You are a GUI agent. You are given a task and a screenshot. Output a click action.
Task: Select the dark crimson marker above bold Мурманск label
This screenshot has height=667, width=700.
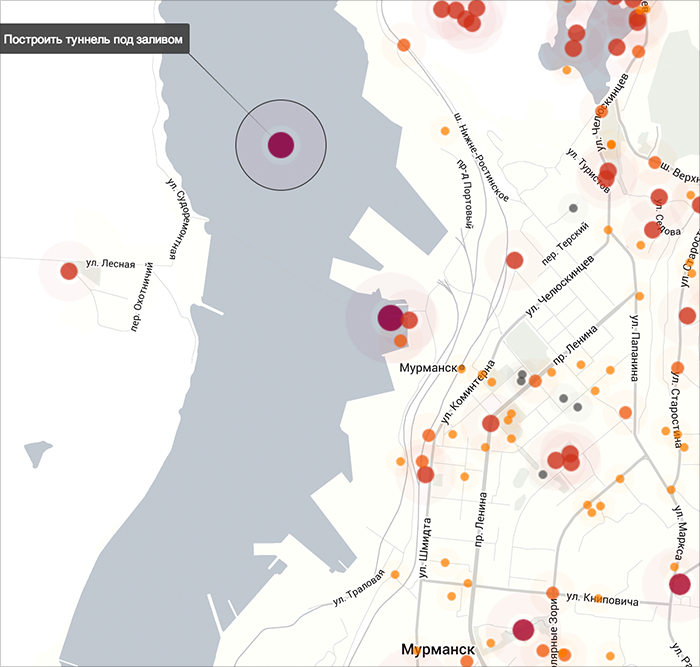pyautogui.click(x=523, y=629)
